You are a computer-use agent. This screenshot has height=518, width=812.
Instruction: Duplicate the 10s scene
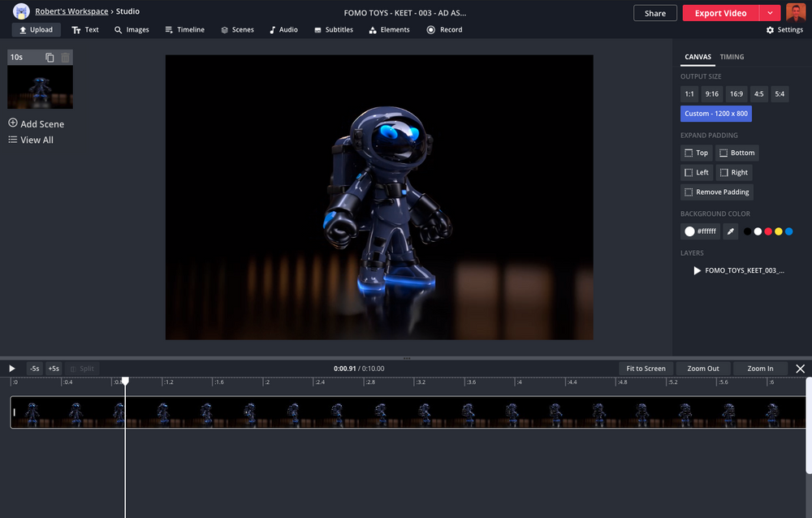coord(49,57)
